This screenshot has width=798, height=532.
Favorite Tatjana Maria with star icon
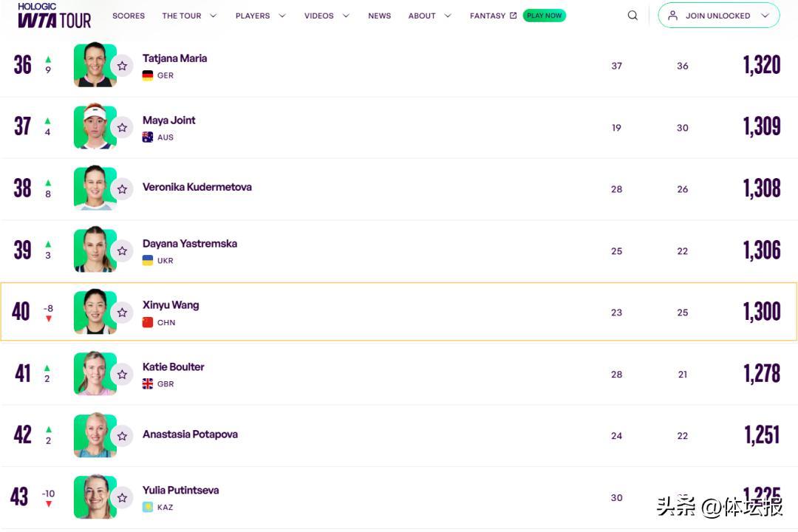[x=122, y=66]
